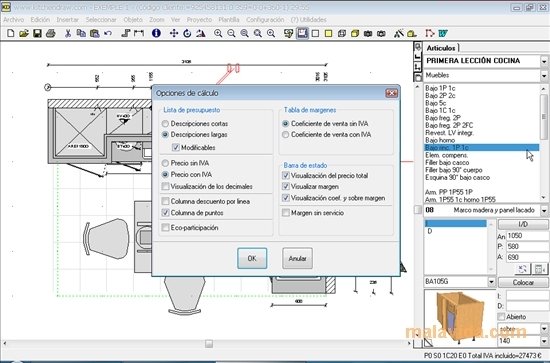550x363 pixels.
Task: Click the Save floppy disk icon
Action: [x=37, y=33]
